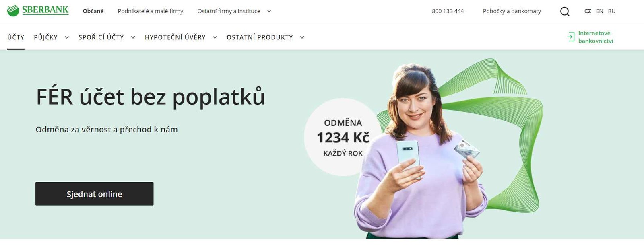Click phone number 800 133 444
The height and width of the screenshot is (251, 644).
(448, 11)
